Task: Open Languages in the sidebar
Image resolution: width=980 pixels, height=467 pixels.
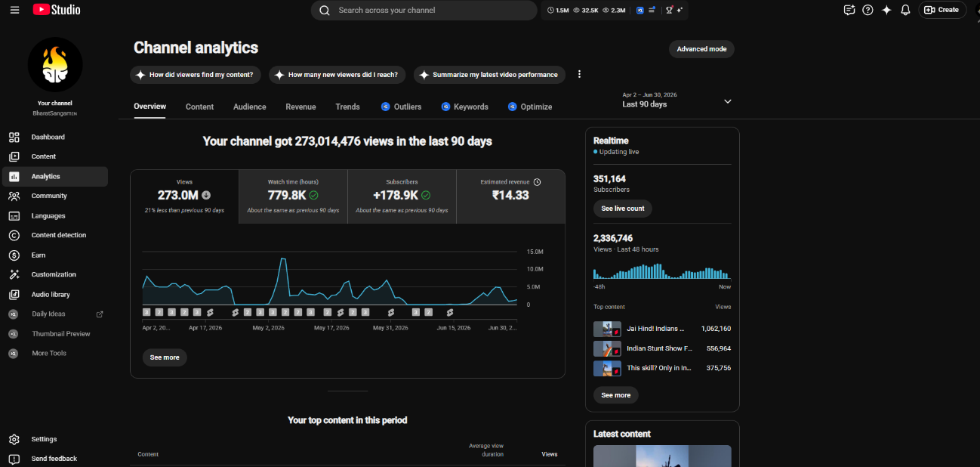Action: (x=54, y=215)
